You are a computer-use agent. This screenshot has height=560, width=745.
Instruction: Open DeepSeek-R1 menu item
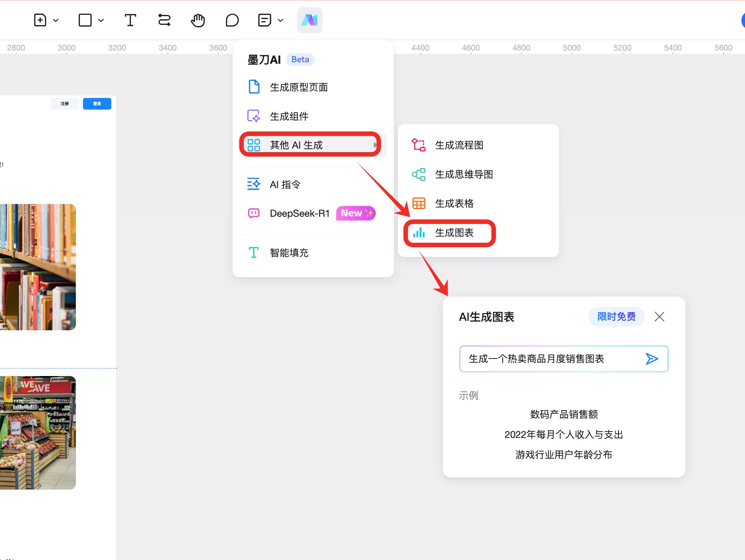click(313, 213)
